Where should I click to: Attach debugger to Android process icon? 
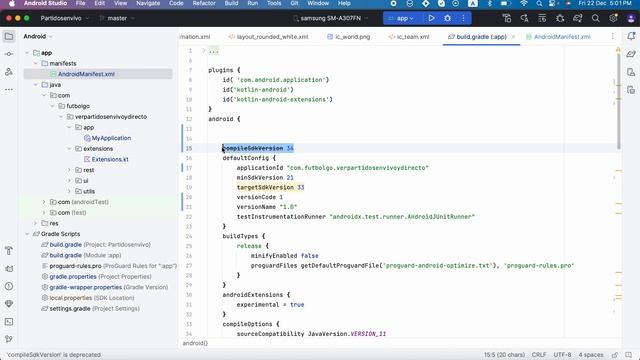coord(560,18)
